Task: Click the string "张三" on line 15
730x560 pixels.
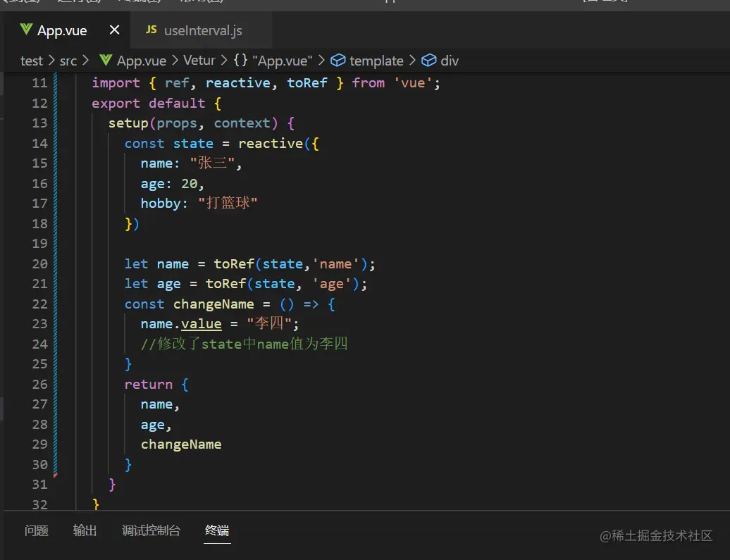Action: tap(212, 163)
